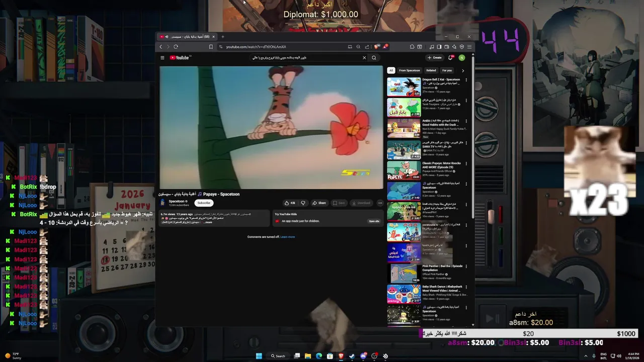Play Dragon Ball Z Kai thumbnail
This screenshot has height=362, width=644.
(404, 86)
